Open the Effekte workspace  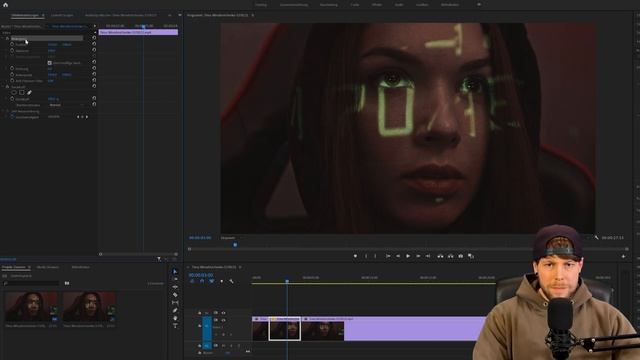[377, 4]
